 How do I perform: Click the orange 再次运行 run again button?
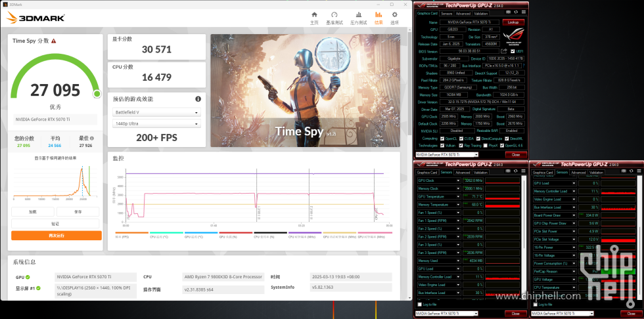[x=57, y=236]
